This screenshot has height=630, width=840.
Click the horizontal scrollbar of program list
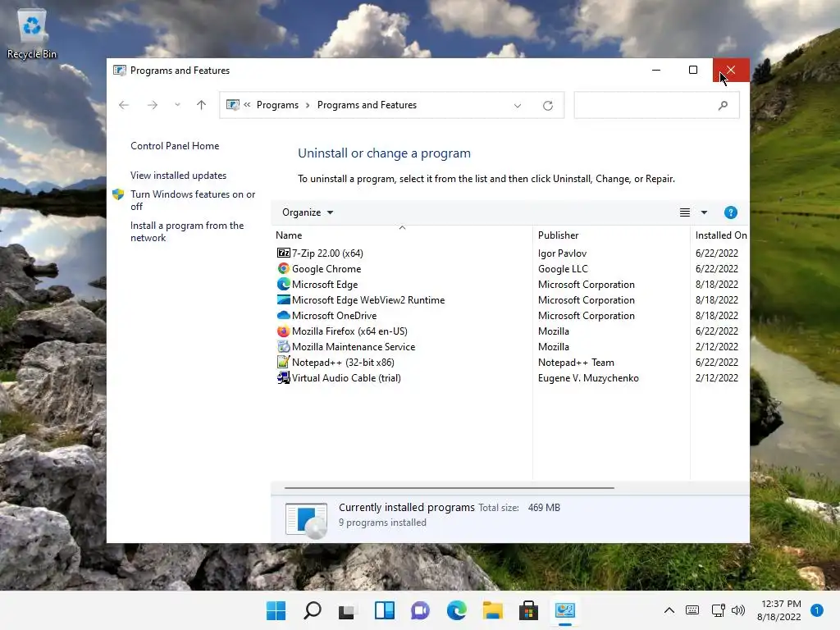[449, 488]
